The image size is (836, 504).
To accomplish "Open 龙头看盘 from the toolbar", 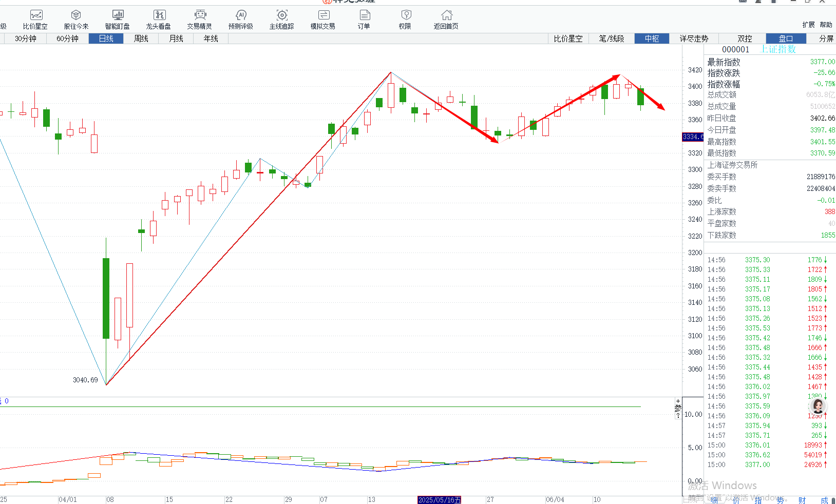I will click(159, 19).
